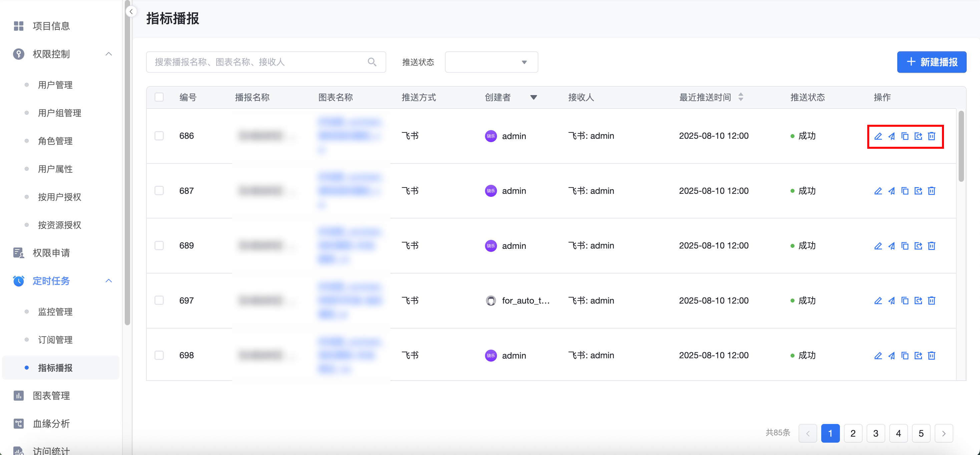Click the copy icon for row 689
980x455 pixels.
(905, 246)
